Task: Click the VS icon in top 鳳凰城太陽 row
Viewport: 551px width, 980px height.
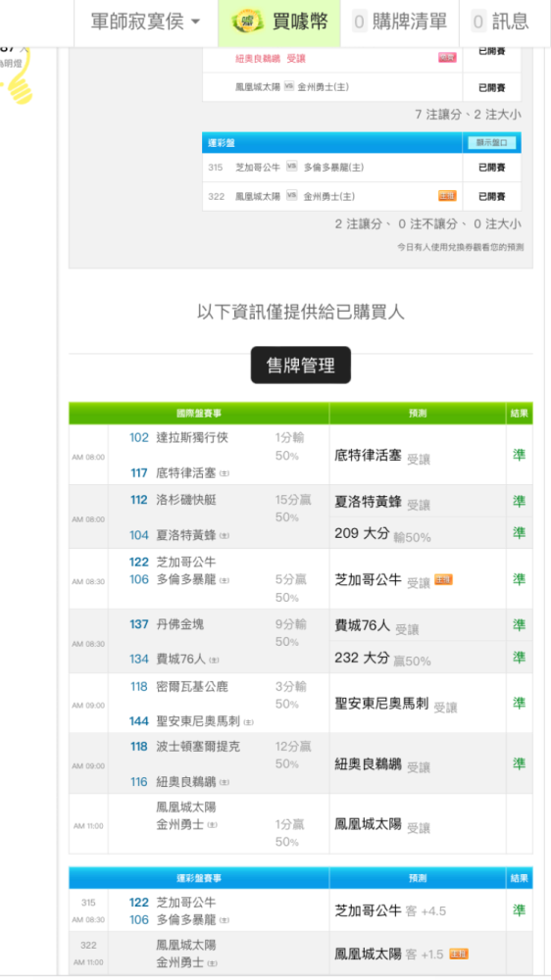Action: click(x=289, y=86)
